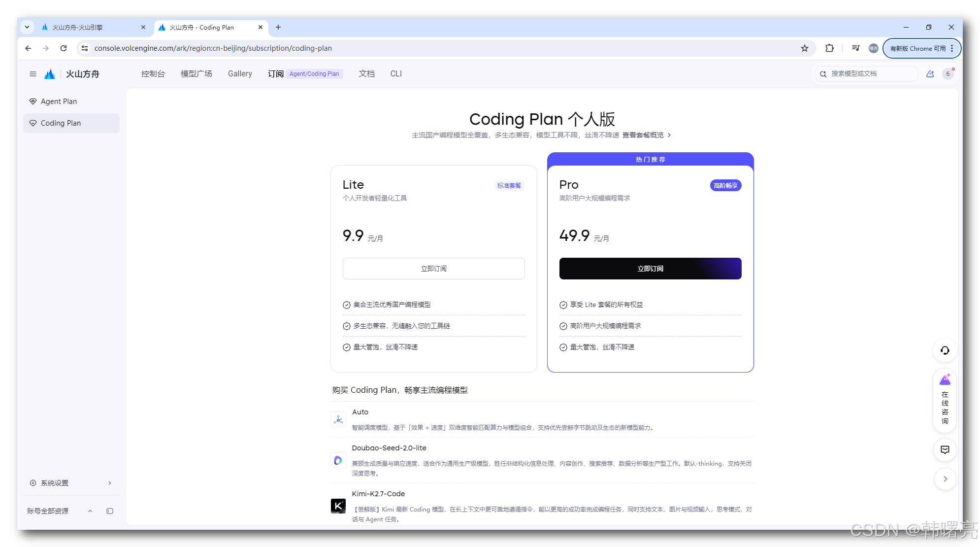Open the customer service headset icon

pos(945,350)
